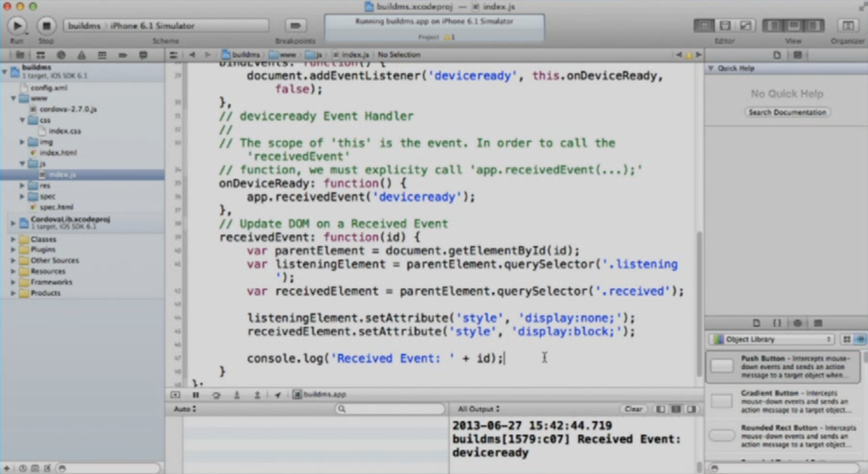Collapse the www folder
Viewport: 868px width, 474px height.
pyautogui.click(x=14, y=98)
